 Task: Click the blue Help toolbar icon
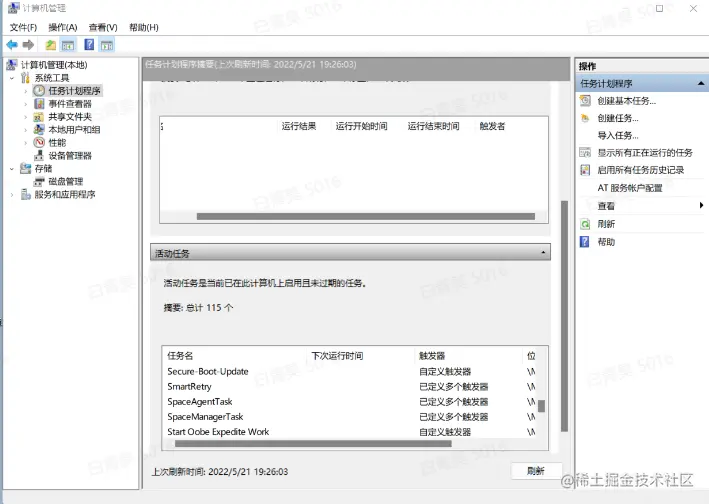tap(90, 44)
